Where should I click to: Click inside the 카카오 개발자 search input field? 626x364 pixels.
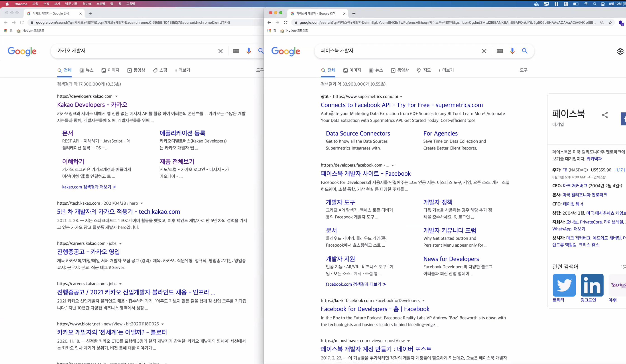tap(134, 51)
